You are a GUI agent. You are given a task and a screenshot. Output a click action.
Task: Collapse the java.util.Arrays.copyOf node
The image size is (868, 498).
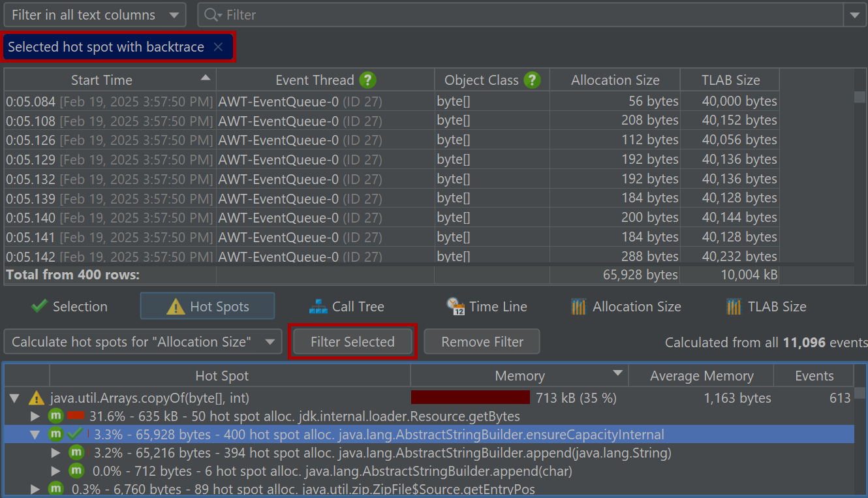[15, 398]
